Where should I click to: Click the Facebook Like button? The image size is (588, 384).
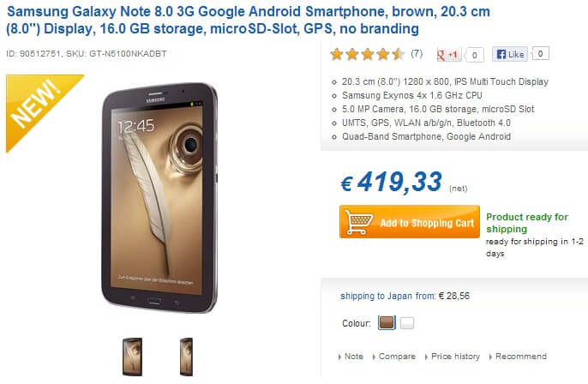tap(510, 54)
